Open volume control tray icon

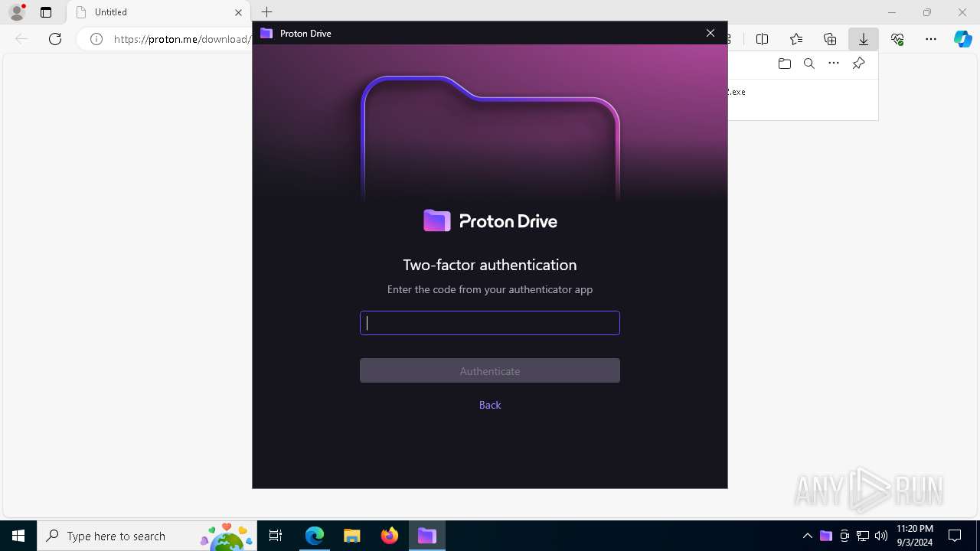coord(881,536)
